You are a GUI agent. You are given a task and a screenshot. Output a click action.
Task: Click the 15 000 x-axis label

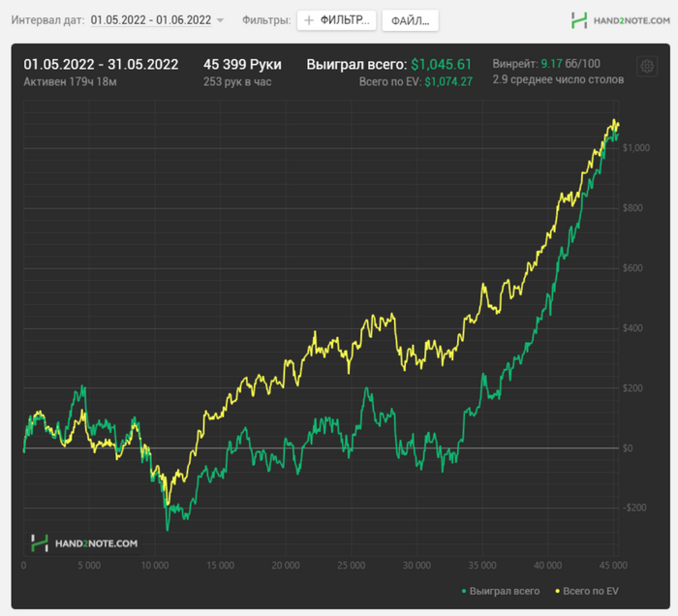click(220, 565)
